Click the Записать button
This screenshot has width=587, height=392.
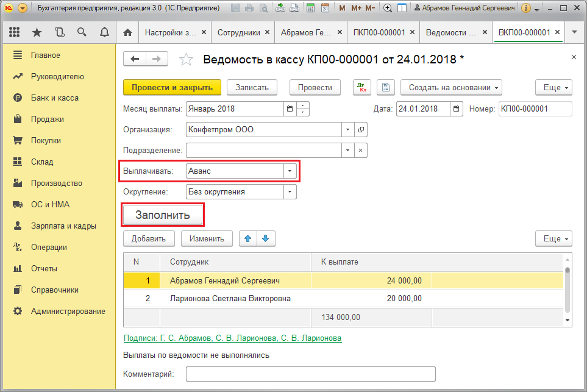252,87
